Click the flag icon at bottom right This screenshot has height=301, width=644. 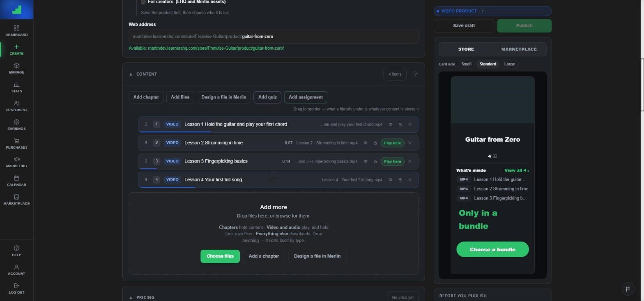pos(628,289)
